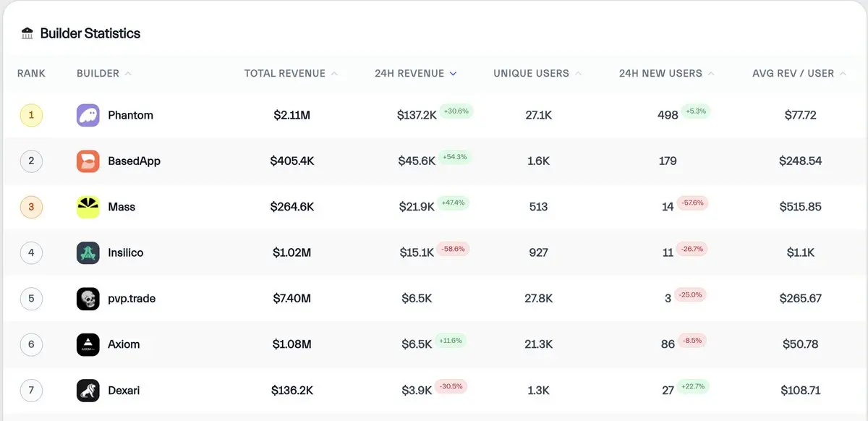Select Phantom's $77.72 avg revenue
This screenshot has height=421, width=868.
click(x=801, y=115)
